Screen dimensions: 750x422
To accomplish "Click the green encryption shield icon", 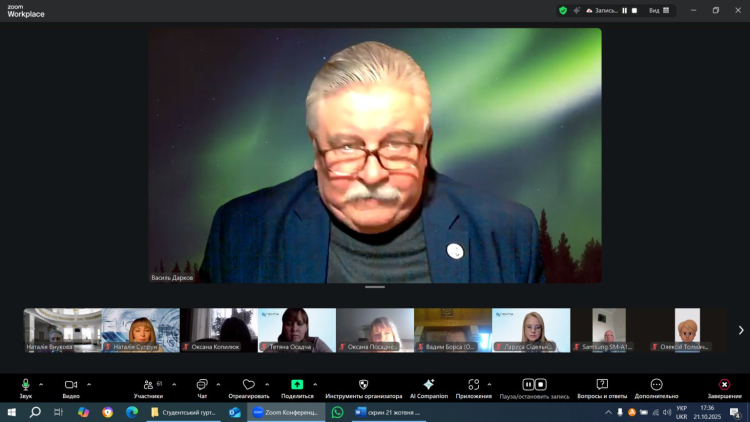I will coord(563,10).
